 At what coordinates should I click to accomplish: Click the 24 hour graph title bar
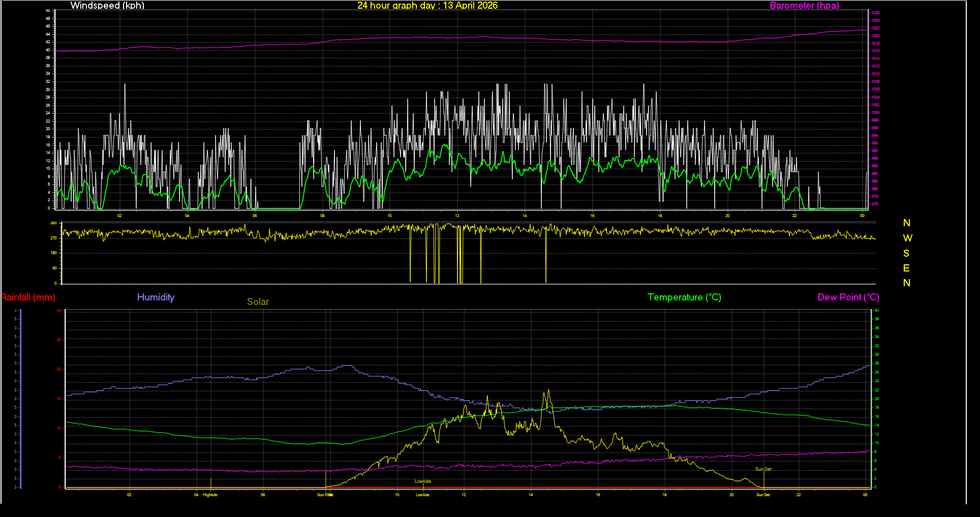pyautogui.click(x=427, y=6)
